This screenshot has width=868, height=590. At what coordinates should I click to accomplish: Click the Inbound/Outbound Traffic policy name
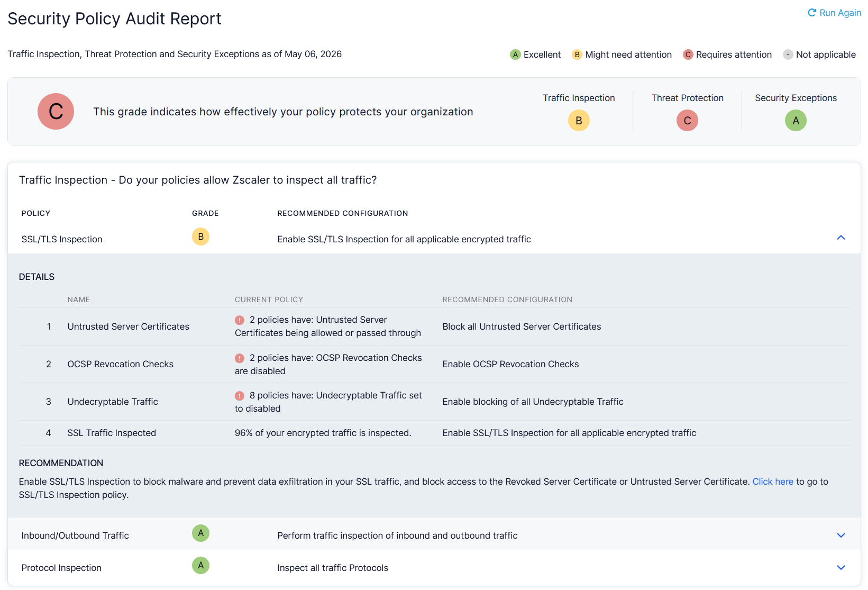click(x=75, y=535)
